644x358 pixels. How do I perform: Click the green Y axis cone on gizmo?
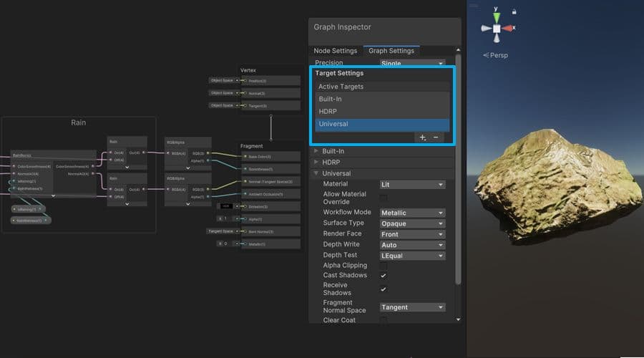pyautogui.click(x=496, y=15)
